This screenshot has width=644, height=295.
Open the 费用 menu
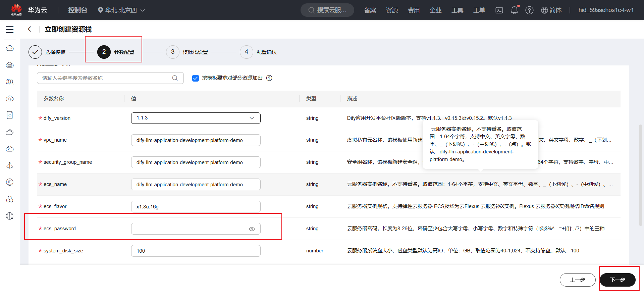click(x=414, y=10)
